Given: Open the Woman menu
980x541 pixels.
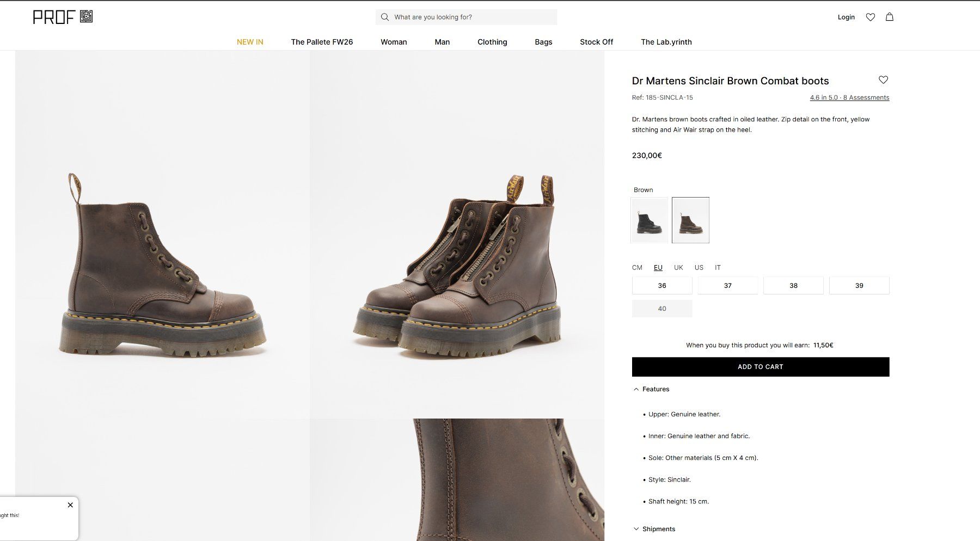Looking at the screenshot, I should point(394,42).
